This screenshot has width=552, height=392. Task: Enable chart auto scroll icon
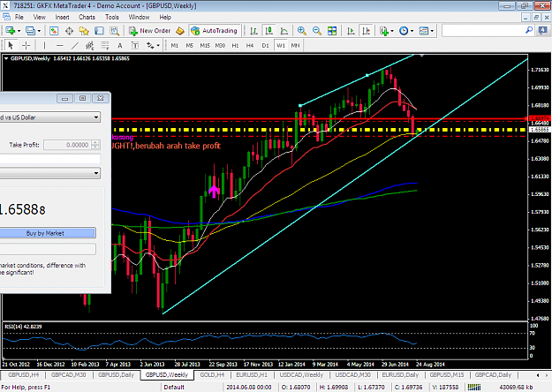(351, 31)
